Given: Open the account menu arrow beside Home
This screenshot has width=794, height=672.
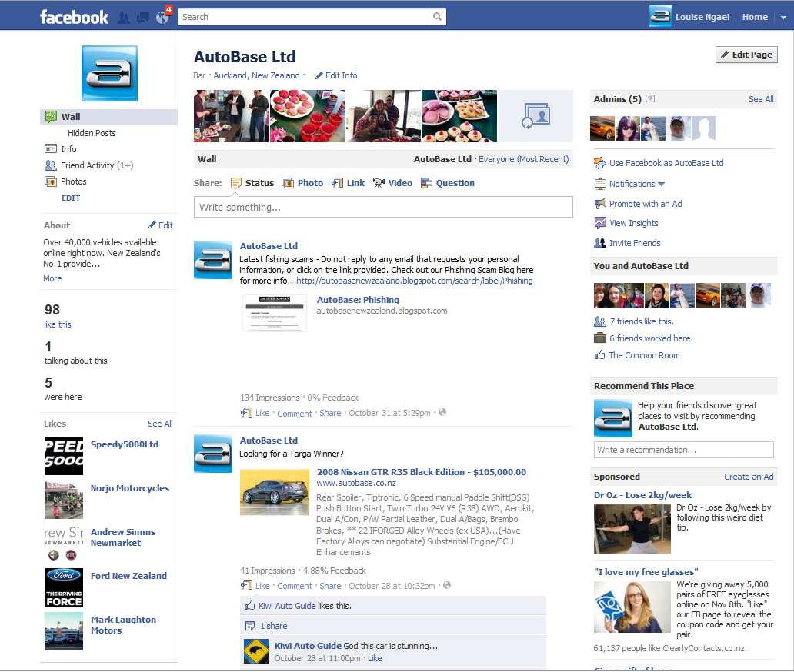Looking at the screenshot, I should (783, 17).
